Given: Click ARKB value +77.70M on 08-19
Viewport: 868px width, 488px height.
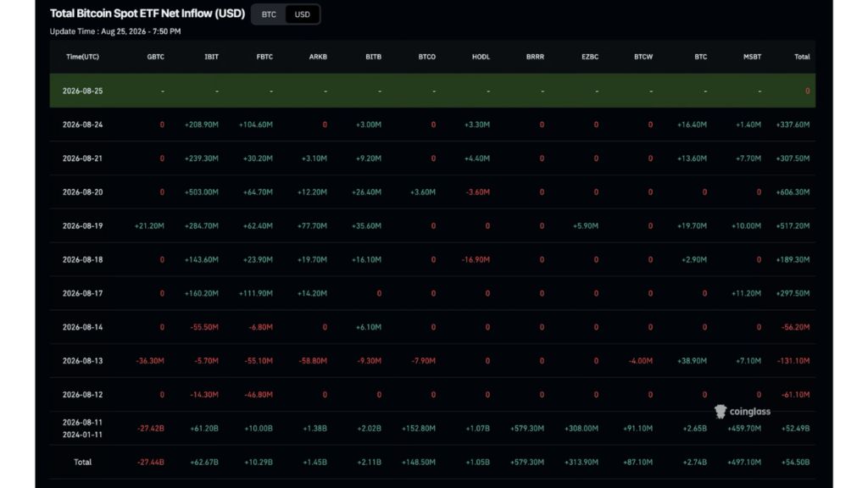Looking at the screenshot, I should point(312,225).
